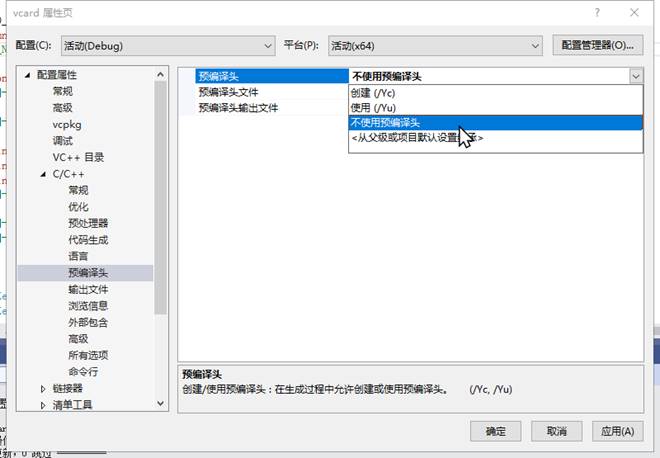Click the 应用(A) button

(x=616, y=431)
